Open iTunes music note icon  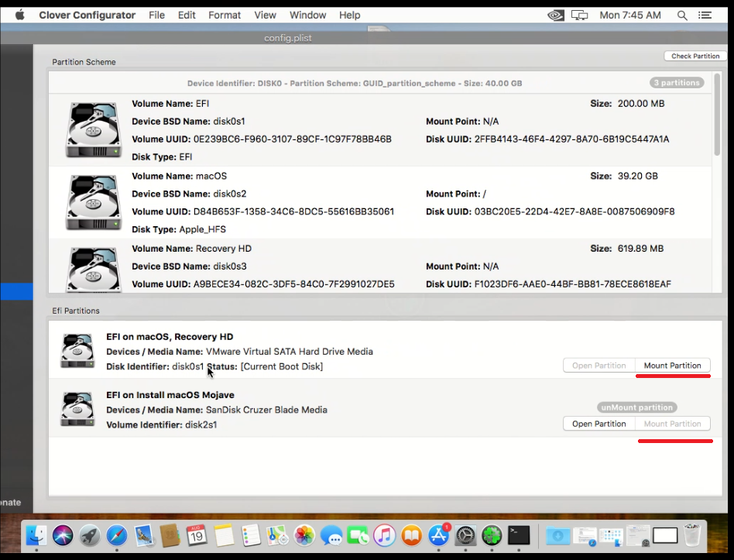[385, 535]
